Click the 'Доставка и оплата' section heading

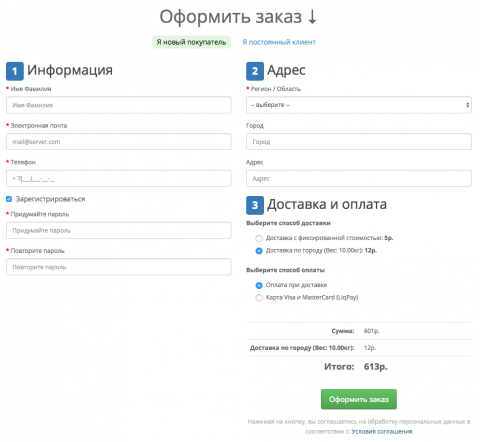[327, 204]
